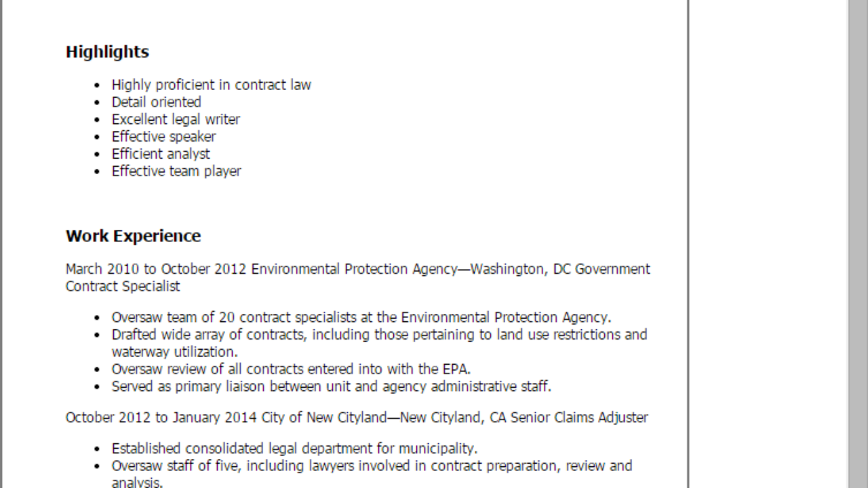Click the 'Effective speaker' bullet item
This screenshot has height=488, width=868.
click(x=163, y=136)
